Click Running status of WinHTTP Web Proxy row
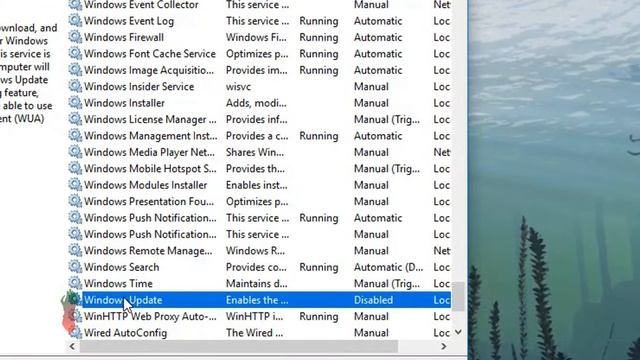The height and width of the screenshot is (360, 640). point(318,316)
